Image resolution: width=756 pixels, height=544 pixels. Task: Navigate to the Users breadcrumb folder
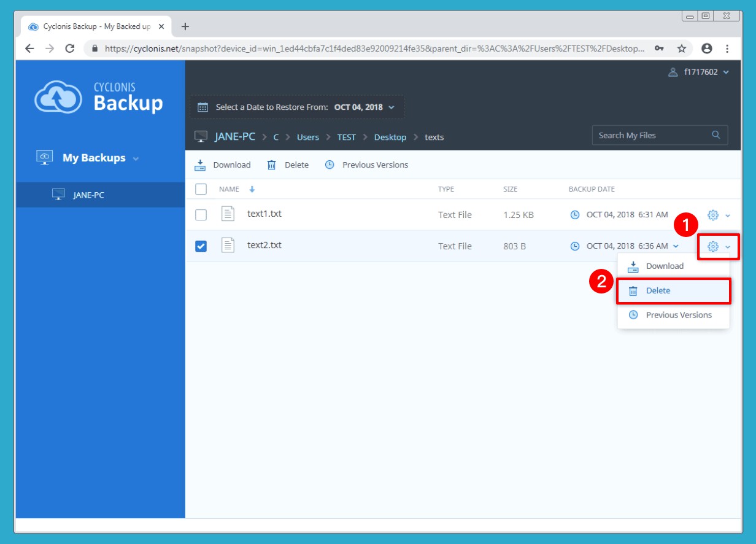pyautogui.click(x=307, y=137)
